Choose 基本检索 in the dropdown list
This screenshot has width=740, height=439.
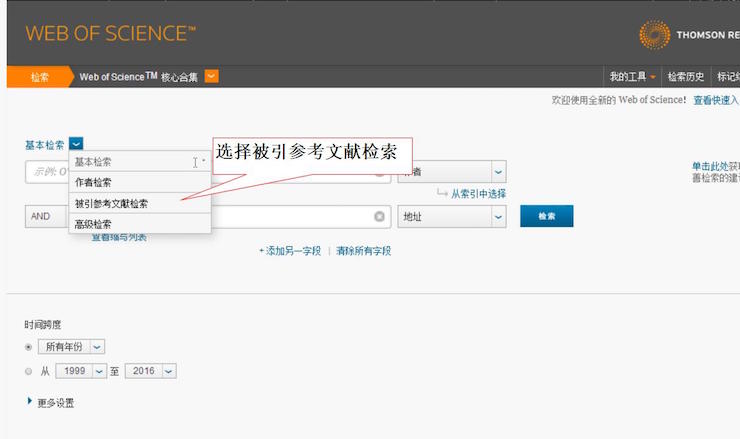pos(140,162)
